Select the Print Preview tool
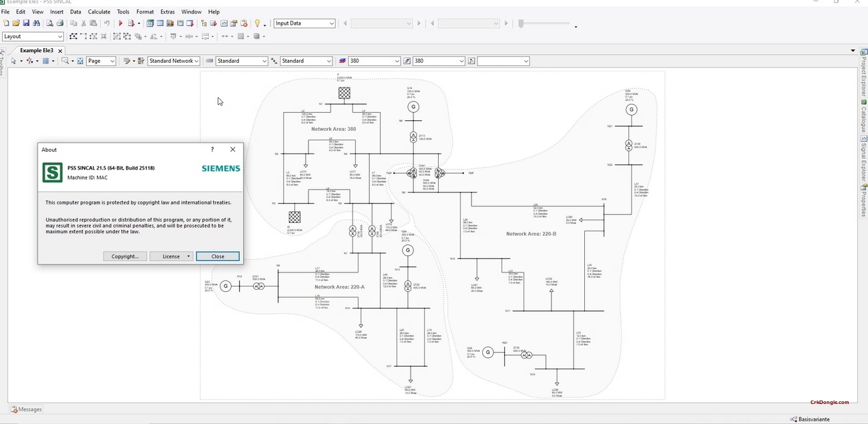 click(49, 23)
